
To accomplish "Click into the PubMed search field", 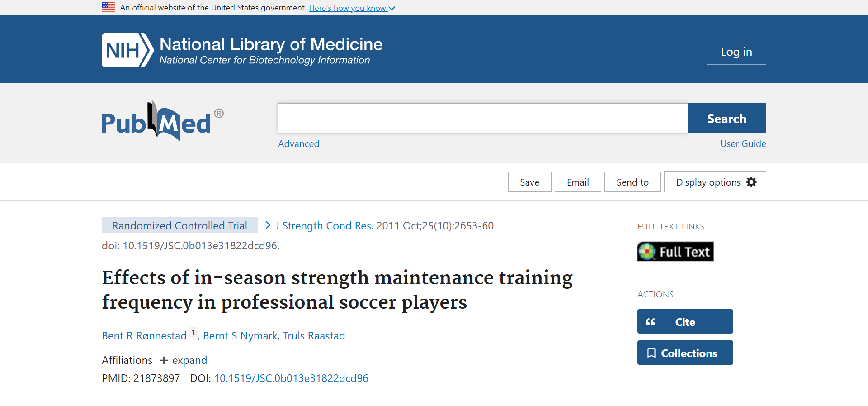I will tap(482, 118).
